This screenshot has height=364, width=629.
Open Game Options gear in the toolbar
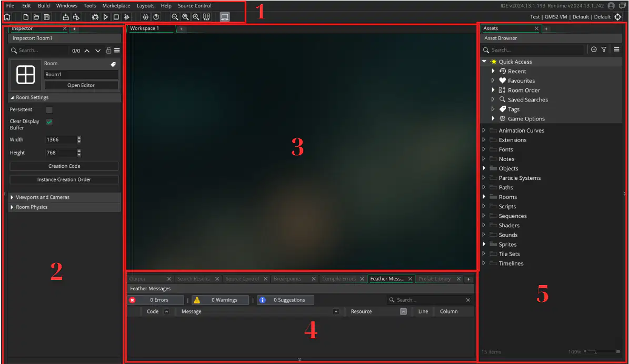[146, 17]
